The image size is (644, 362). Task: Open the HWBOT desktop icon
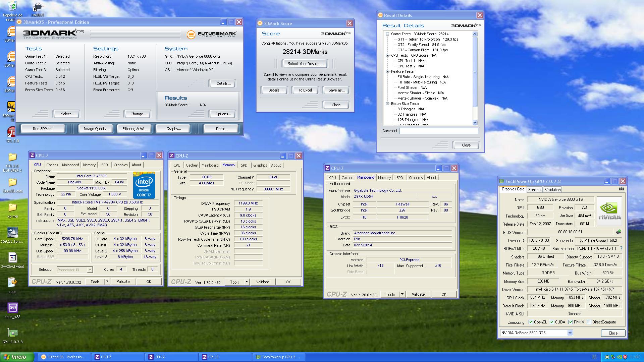tap(38, 9)
